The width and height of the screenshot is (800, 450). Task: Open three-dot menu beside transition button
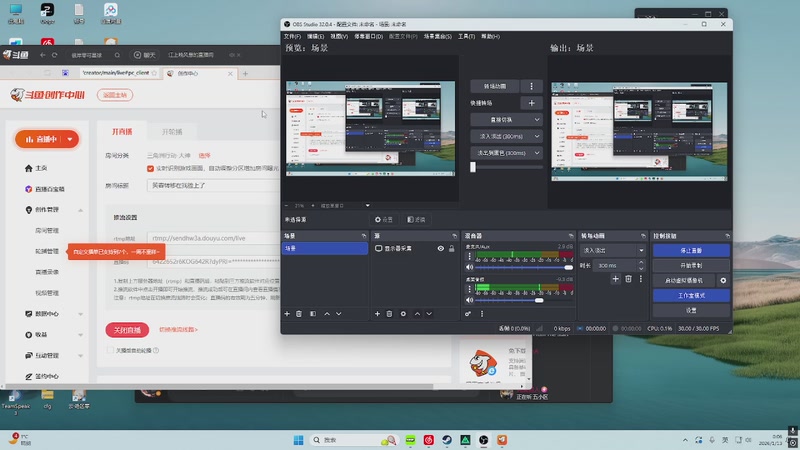532,86
